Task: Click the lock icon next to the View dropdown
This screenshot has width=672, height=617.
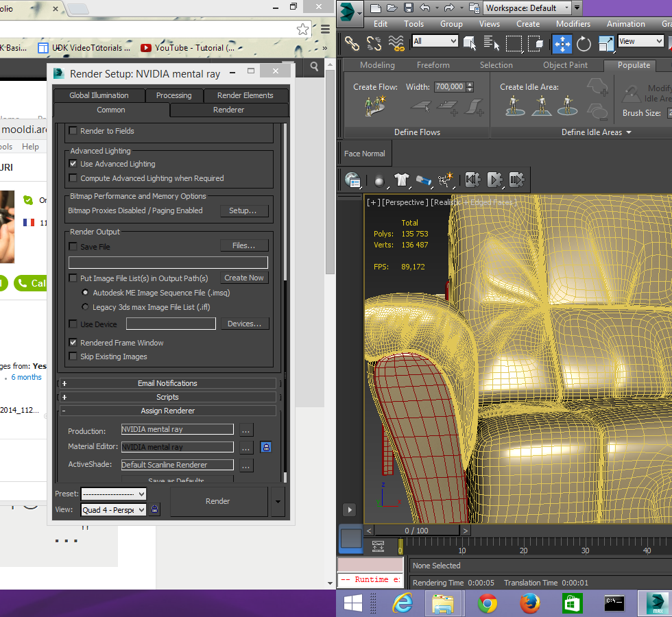Action: (x=155, y=509)
